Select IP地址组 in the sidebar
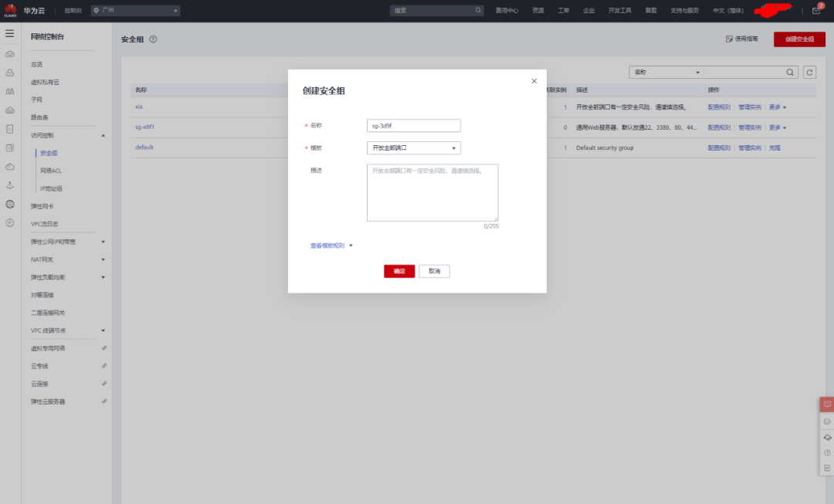Screen dimensions: 834x504 point(51,189)
